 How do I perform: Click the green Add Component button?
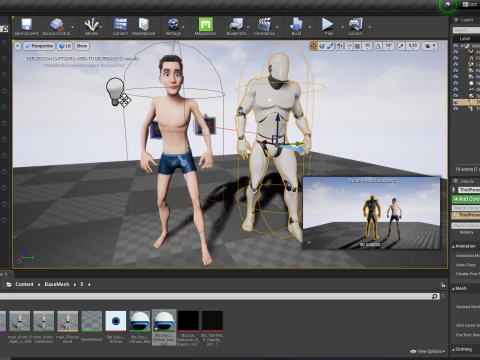click(466, 199)
